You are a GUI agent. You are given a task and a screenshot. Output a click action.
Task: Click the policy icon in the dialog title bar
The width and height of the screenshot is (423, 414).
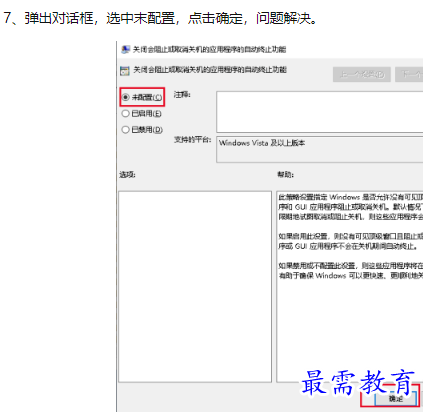(x=125, y=50)
